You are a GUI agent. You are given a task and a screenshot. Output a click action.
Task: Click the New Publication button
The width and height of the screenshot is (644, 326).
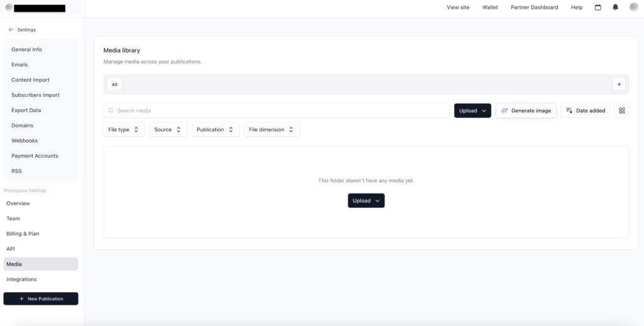(41, 298)
